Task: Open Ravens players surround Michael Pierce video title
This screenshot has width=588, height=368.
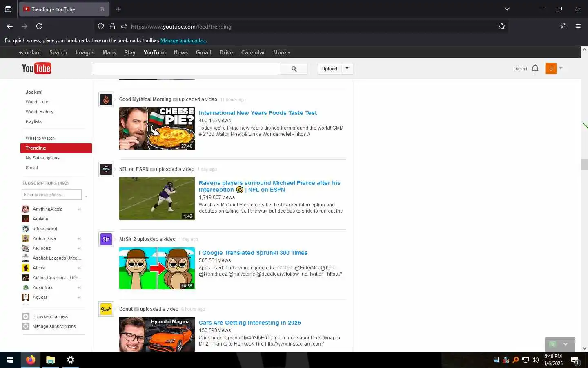Action: coord(269,186)
